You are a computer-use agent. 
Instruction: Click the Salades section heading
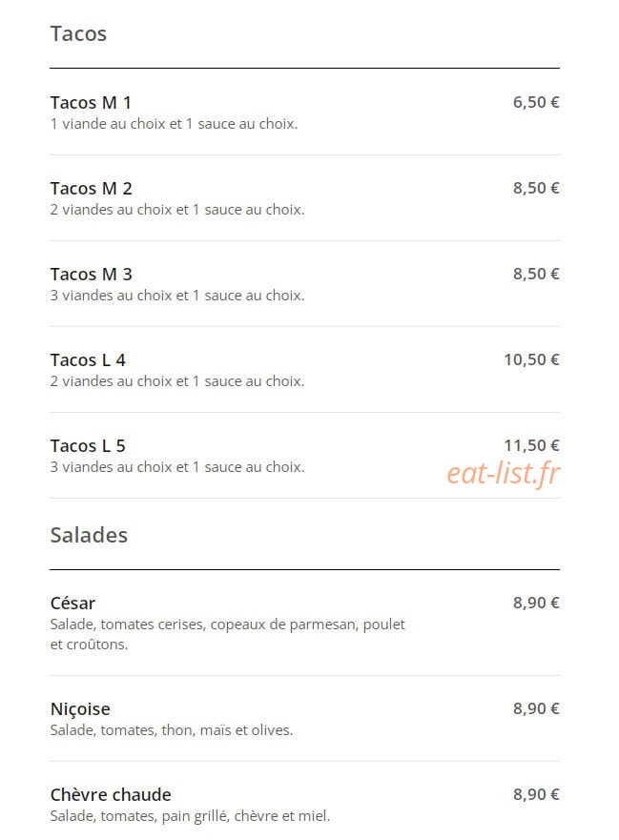[x=89, y=535]
